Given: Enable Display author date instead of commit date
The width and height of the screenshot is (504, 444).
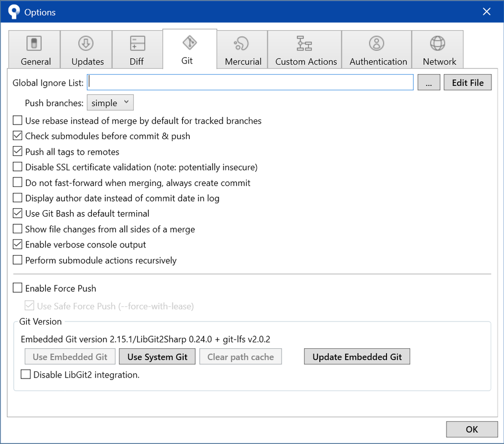Looking at the screenshot, I should (x=17, y=198).
